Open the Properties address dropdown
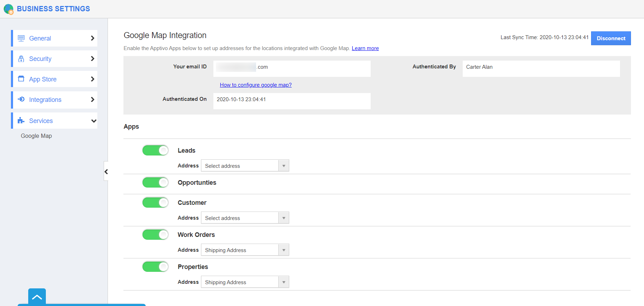Screen dimensions: 644x306 (245, 282)
